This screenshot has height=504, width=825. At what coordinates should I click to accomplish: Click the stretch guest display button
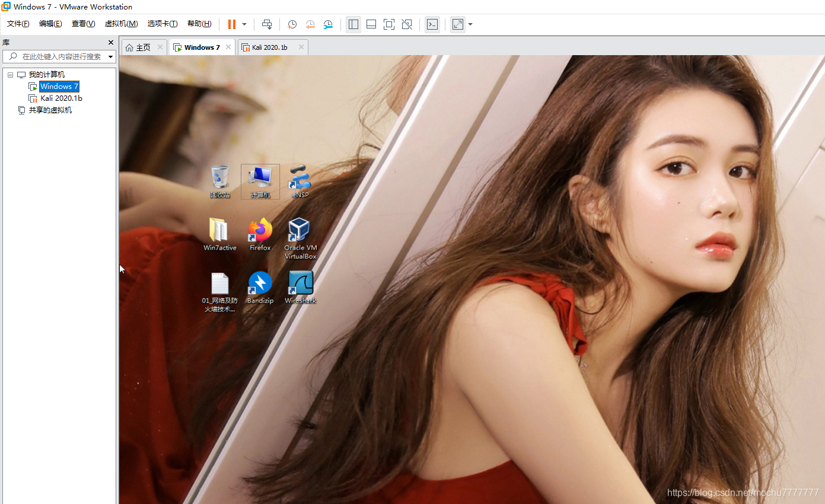coord(458,24)
